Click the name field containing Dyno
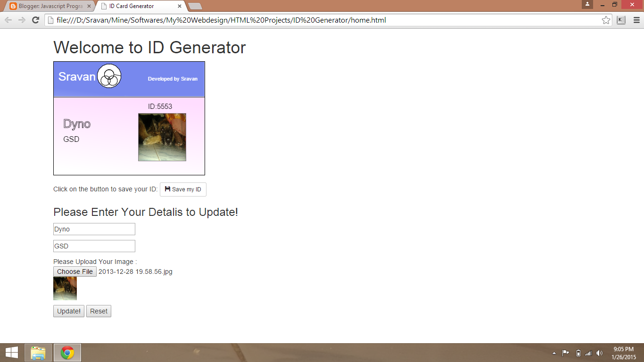This screenshot has width=644, height=362. (94, 229)
